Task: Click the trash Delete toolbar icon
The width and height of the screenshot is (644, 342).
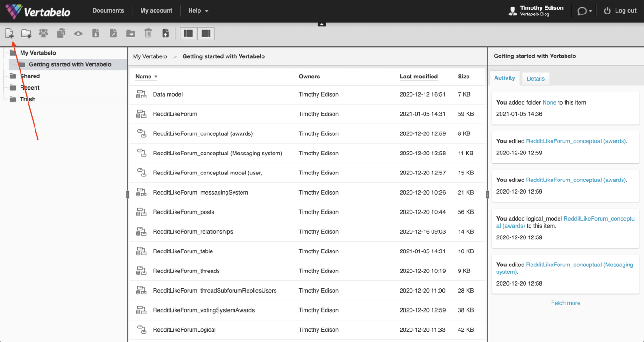Action: click(148, 33)
